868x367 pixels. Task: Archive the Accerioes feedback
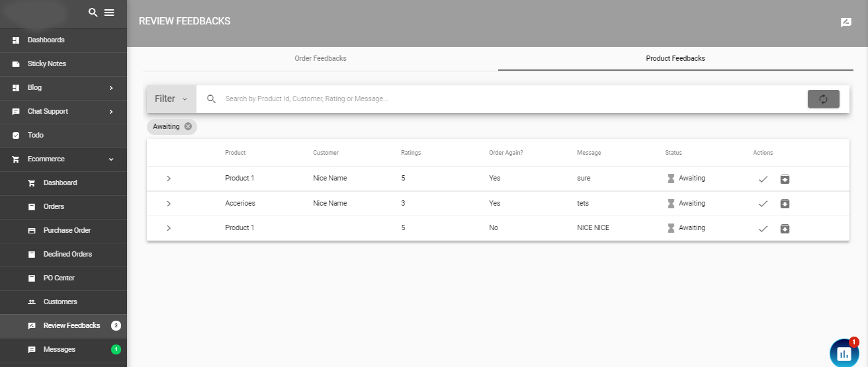tap(785, 204)
